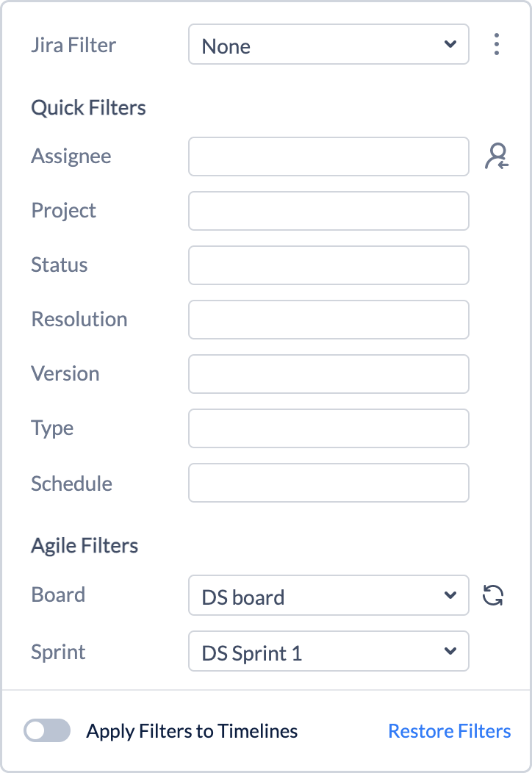Click into the Project filter field
Viewport: 532px width, 773px height.
tap(328, 211)
